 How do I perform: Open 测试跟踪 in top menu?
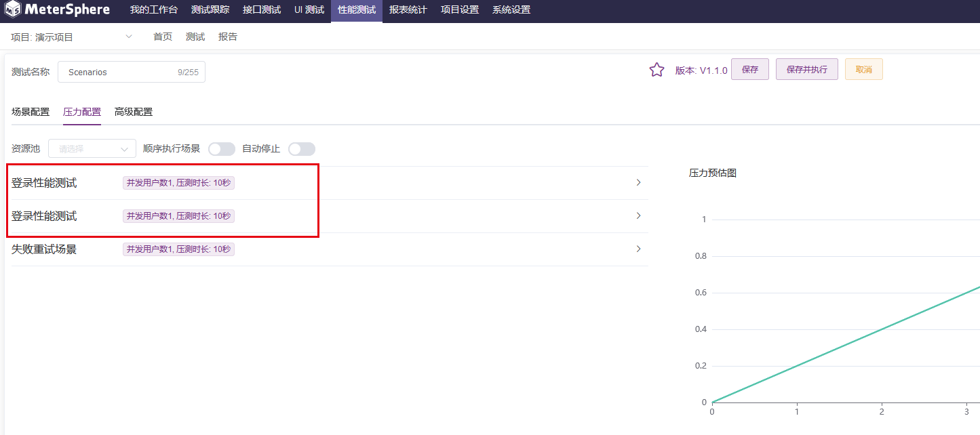(x=210, y=10)
